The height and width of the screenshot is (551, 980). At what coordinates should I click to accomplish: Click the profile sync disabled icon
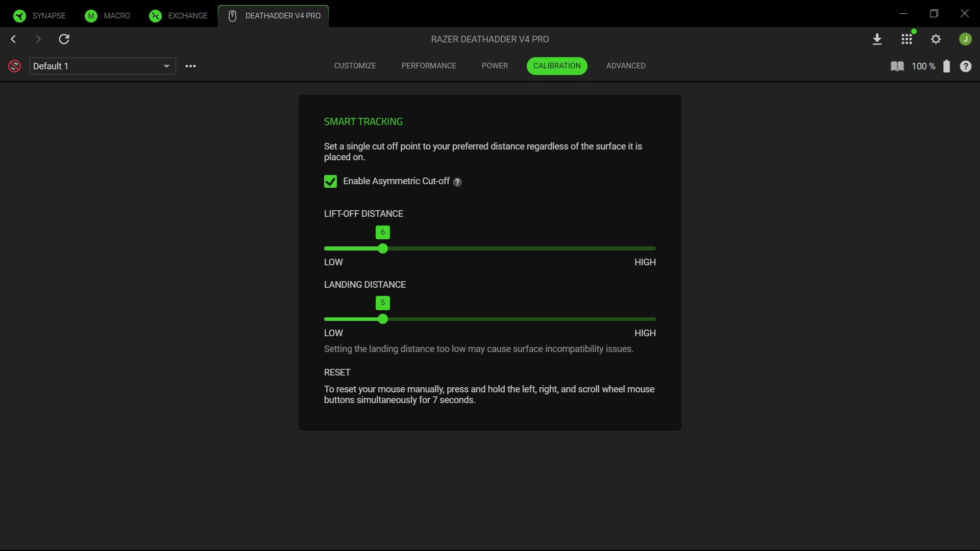click(14, 66)
